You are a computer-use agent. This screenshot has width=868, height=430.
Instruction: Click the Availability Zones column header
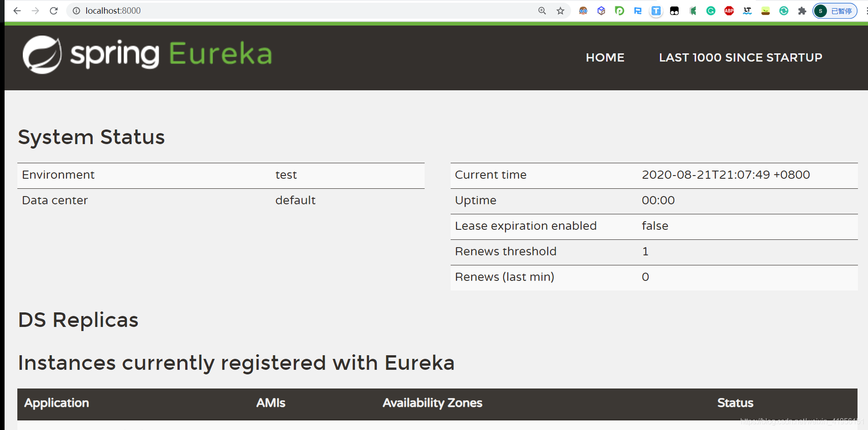(x=432, y=403)
